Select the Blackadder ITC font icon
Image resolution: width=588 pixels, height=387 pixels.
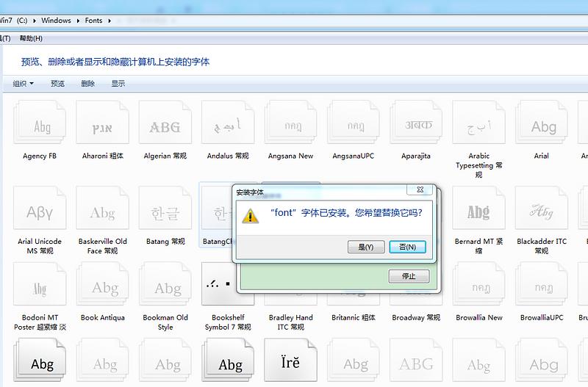coord(542,208)
